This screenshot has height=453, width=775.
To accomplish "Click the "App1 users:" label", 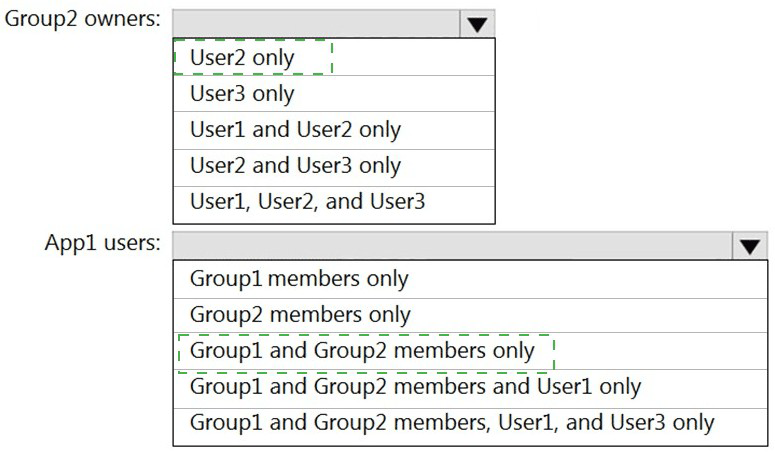I will [102, 243].
